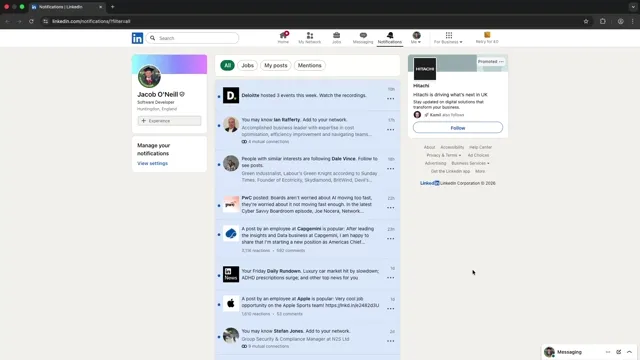Click Stefan Jones's profile photo
The width and height of the screenshot is (640, 360).
(x=231, y=336)
